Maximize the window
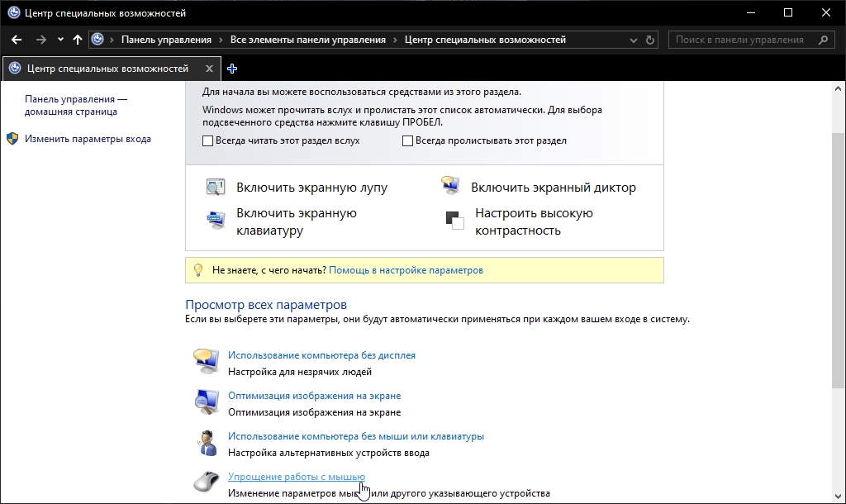The width and height of the screenshot is (846, 504). click(x=787, y=12)
